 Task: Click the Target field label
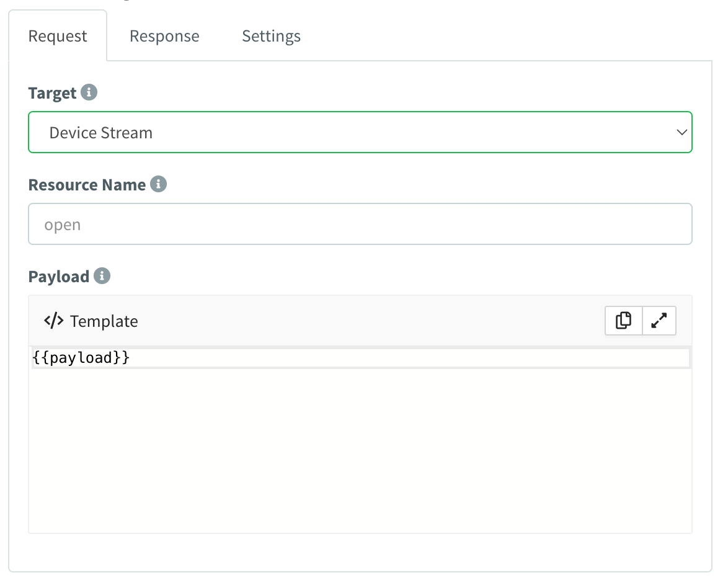(52, 93)
